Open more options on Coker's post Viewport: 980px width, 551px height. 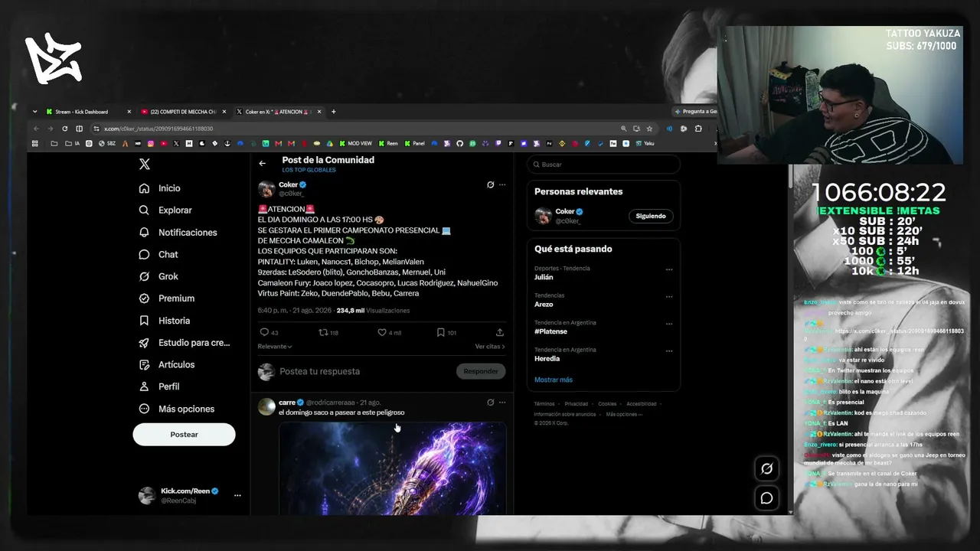coord(502,184)
